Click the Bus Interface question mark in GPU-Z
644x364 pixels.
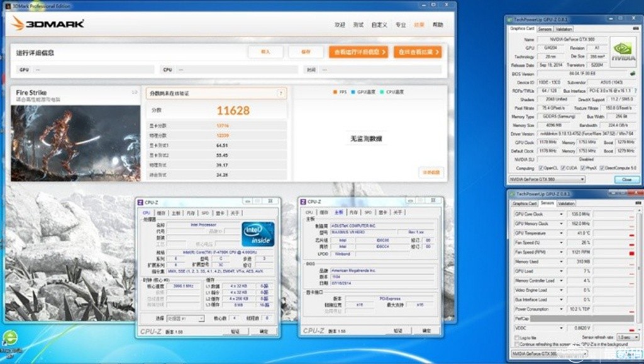(636, 91)
